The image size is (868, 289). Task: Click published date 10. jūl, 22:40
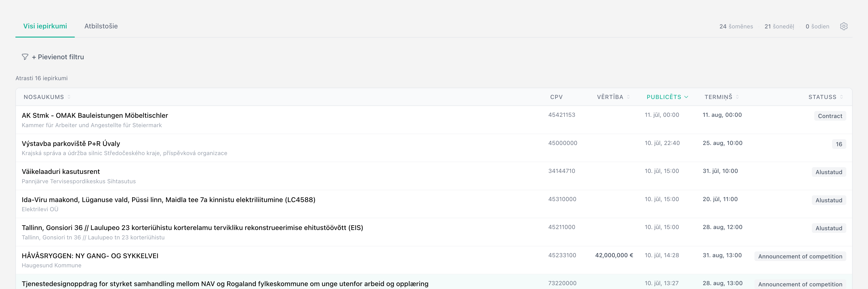(662, 143)
